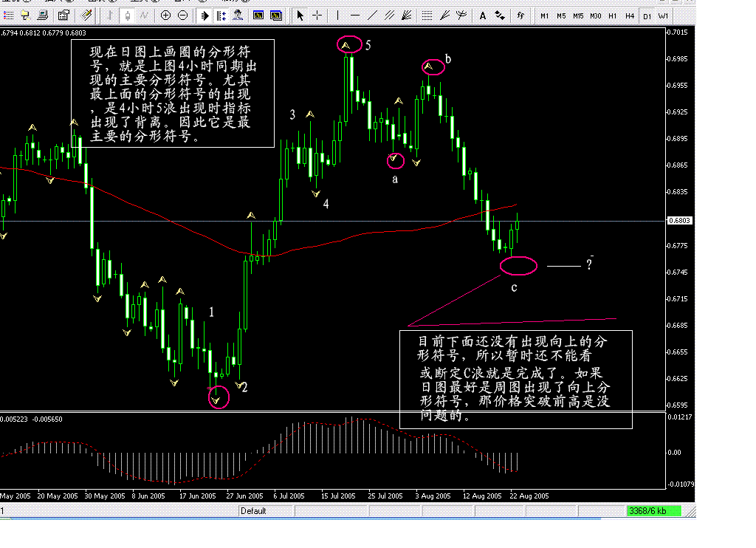
Task: Switch chart to bar chart style
Action: [x=110, y=16]
